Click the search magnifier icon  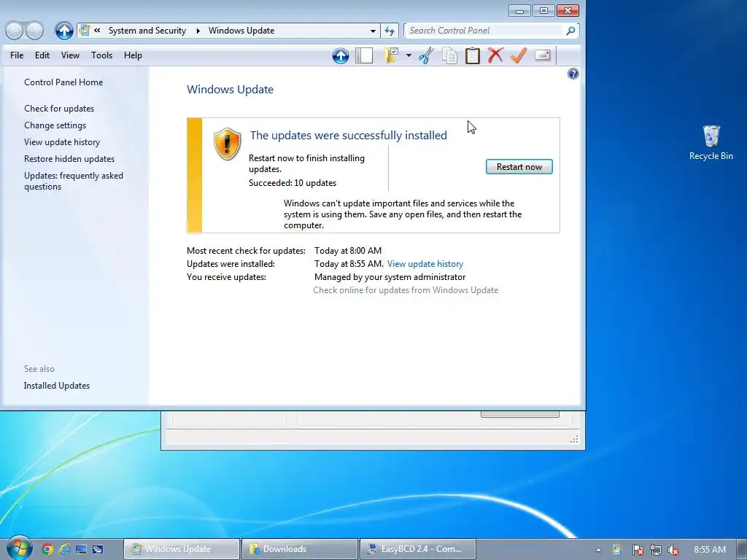click(x=570, y=31)
